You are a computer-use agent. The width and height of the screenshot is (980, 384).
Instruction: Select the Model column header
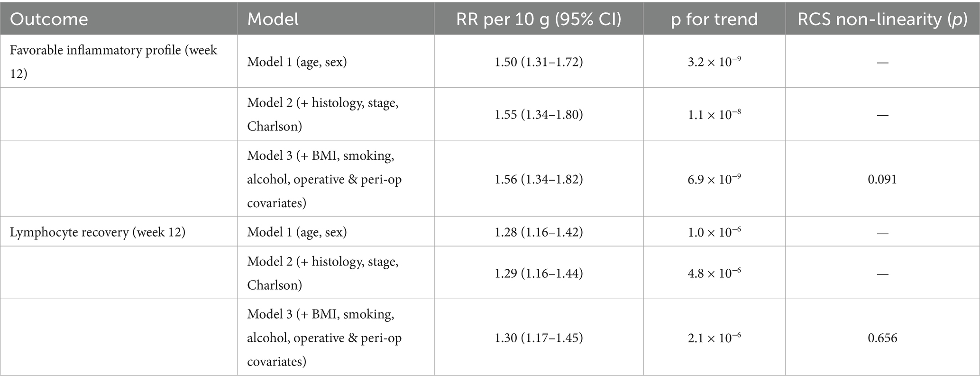tap(273, 19)
